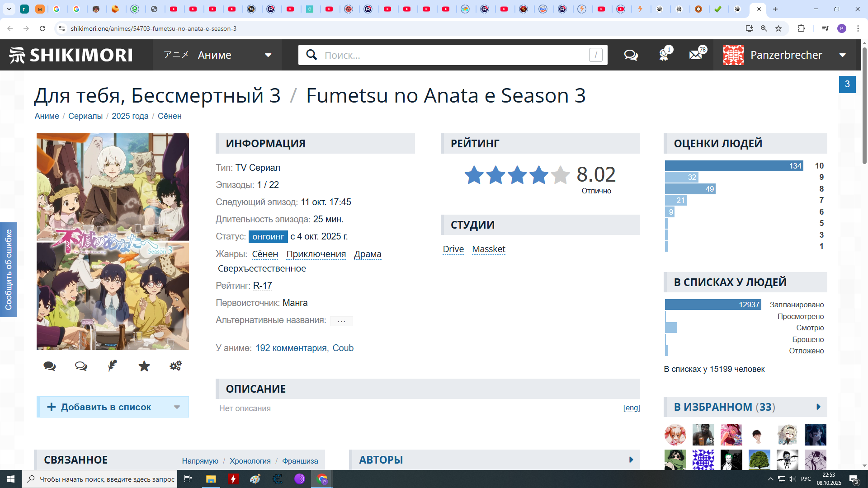Switch to Хронология tab in Связанное
Viewport: 868px width, 488px height.
(250, 461)
